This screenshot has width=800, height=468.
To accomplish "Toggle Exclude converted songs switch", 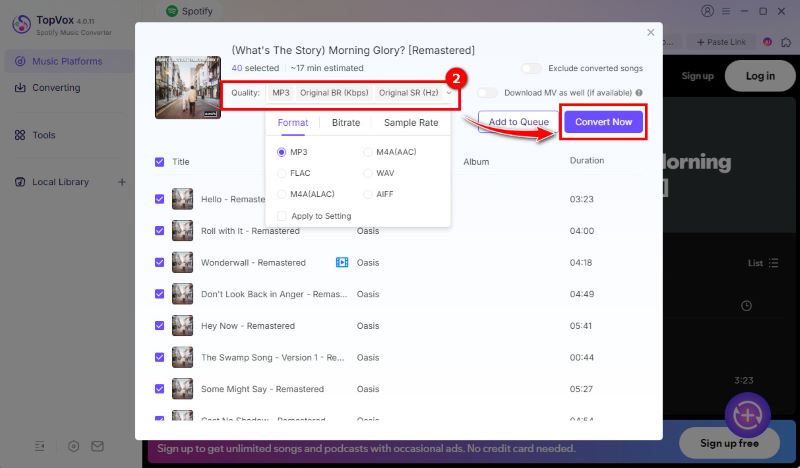I will coord(531,68).
